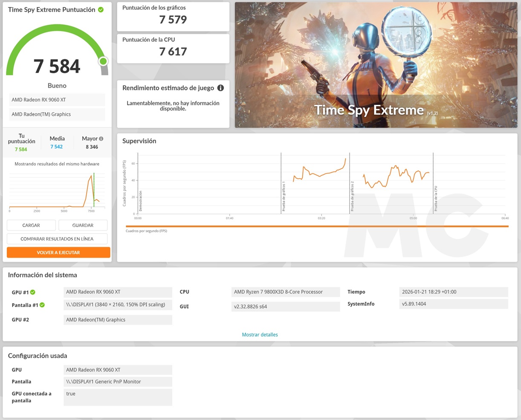
Task: Click green check icon next to Pantalla #1
Action: click(x=42, y=305)
